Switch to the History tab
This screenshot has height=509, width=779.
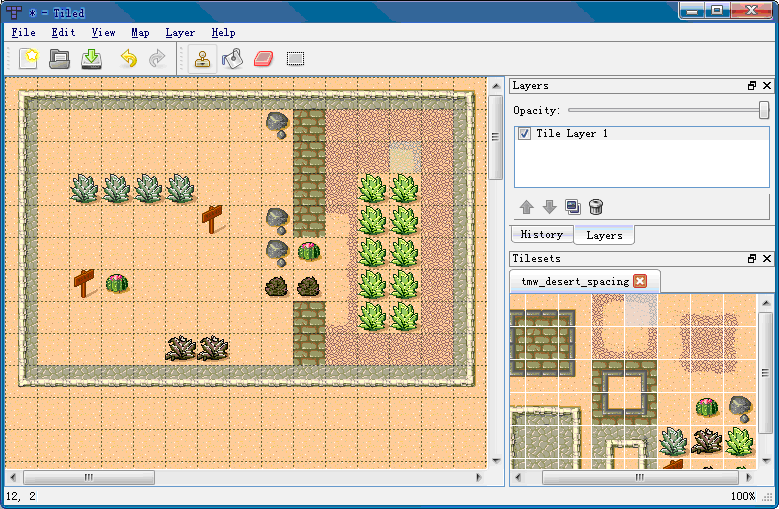[x=542, y=234]
